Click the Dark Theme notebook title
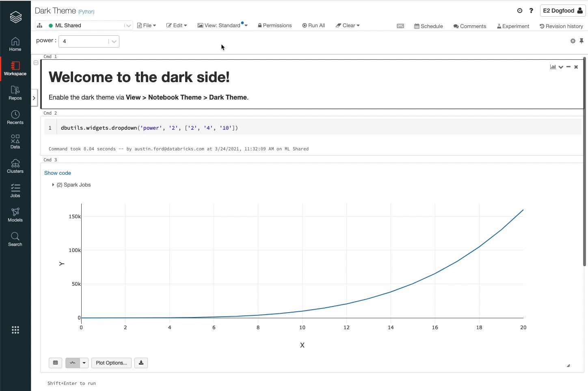The height and width of the screenshot is (391, 588). [x=55, y=11]
